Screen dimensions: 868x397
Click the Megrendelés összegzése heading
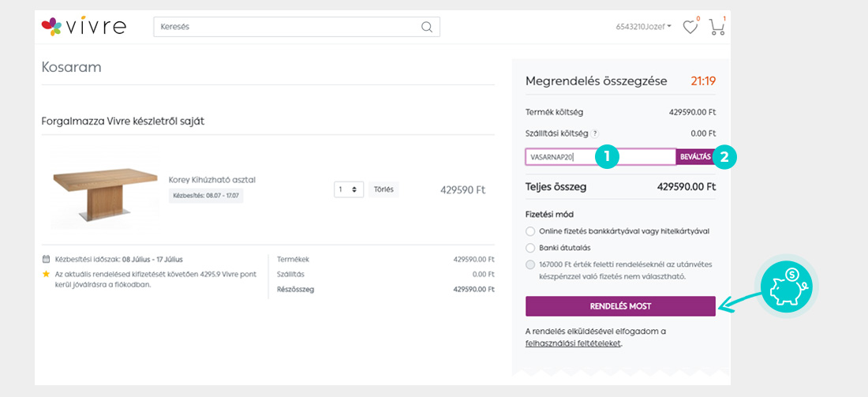pos(597,81)
